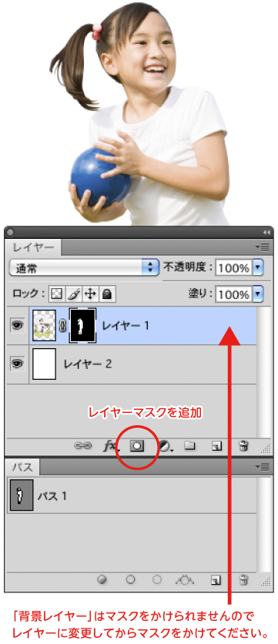Open the Layers panel options menu

pyautogui.click(x=262, y=247)
